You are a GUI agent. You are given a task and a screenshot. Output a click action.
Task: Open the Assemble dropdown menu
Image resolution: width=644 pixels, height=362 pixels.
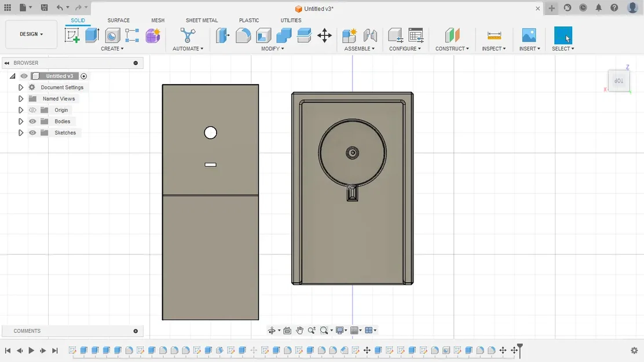click(360, 49)
